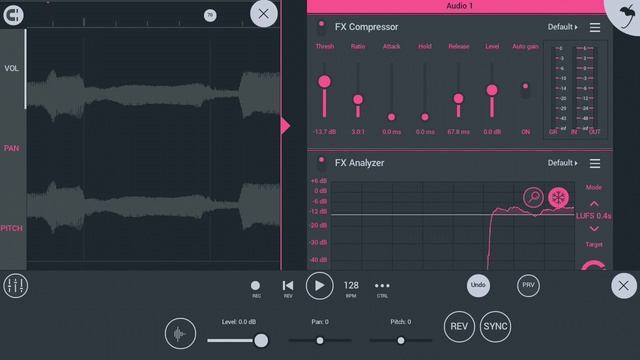Click the analyzer magnifier zoom icon
640x360 pixels.
(x=533, y=198)
